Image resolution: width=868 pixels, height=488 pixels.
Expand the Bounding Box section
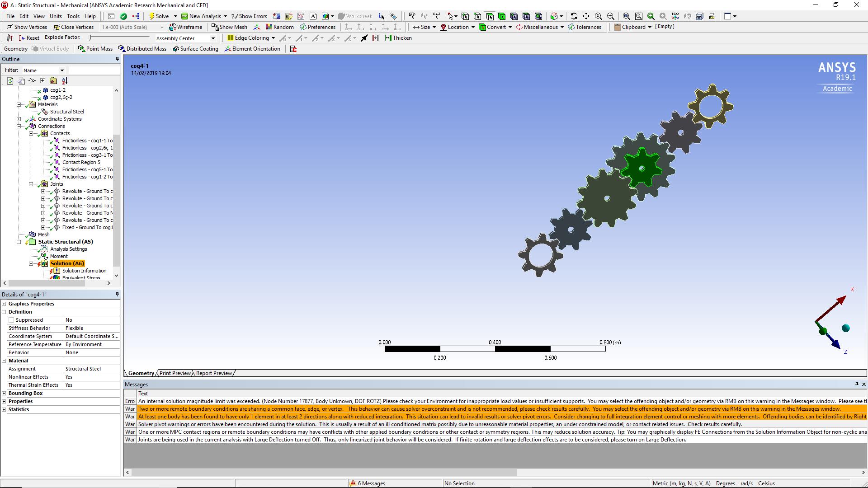4,393
